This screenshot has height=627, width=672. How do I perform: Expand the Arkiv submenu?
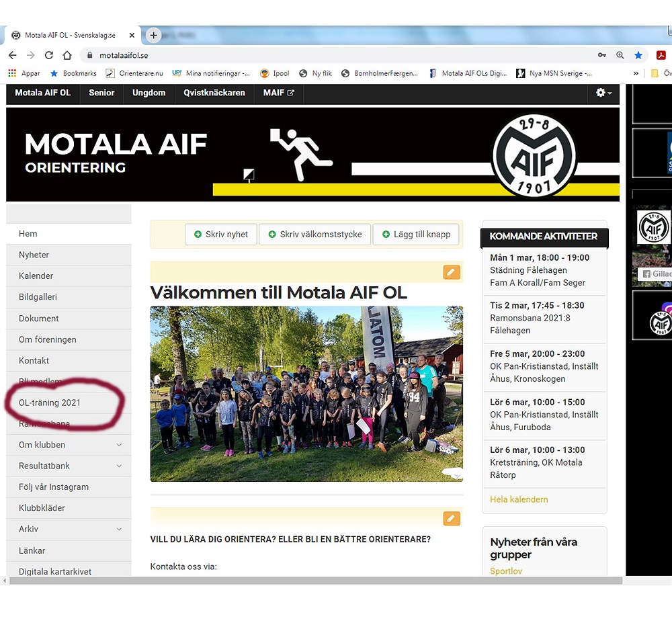click(x=119, y=530)
